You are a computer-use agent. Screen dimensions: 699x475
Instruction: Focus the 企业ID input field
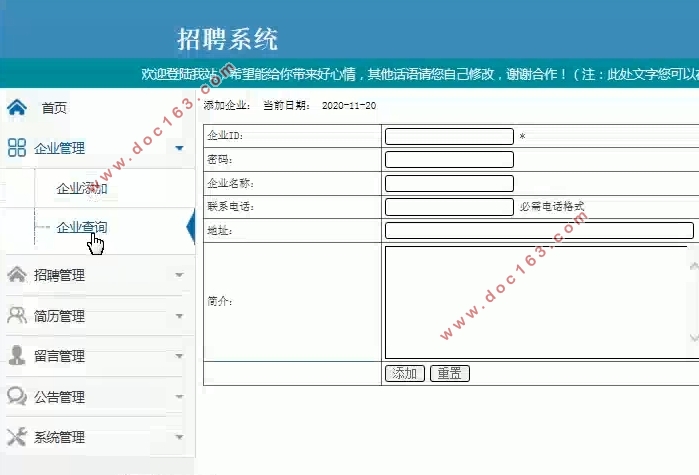point(449,136)
